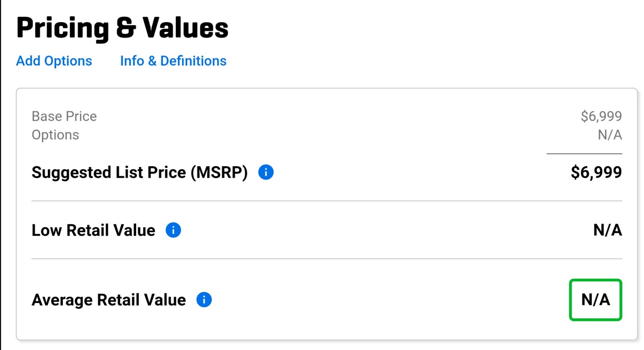Show info for Average Retail Value
This screenshot has height=350, width=644.
(x=204, y=300)
